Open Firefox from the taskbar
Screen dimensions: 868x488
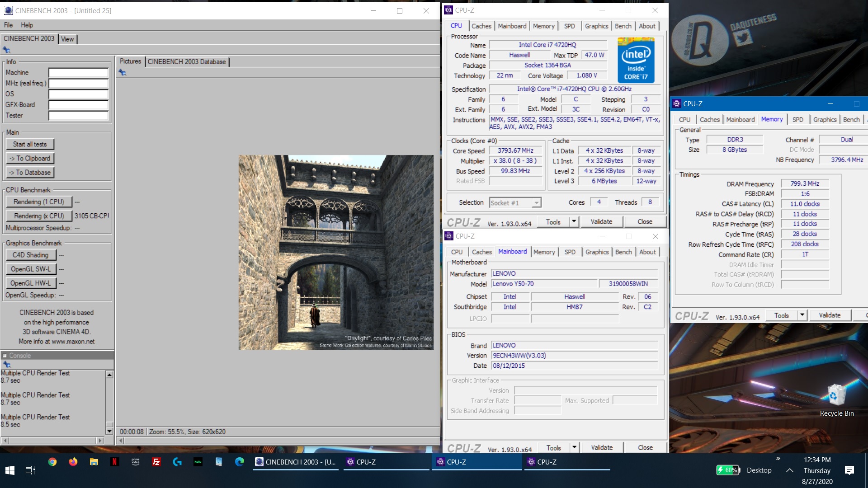(73, 462)
